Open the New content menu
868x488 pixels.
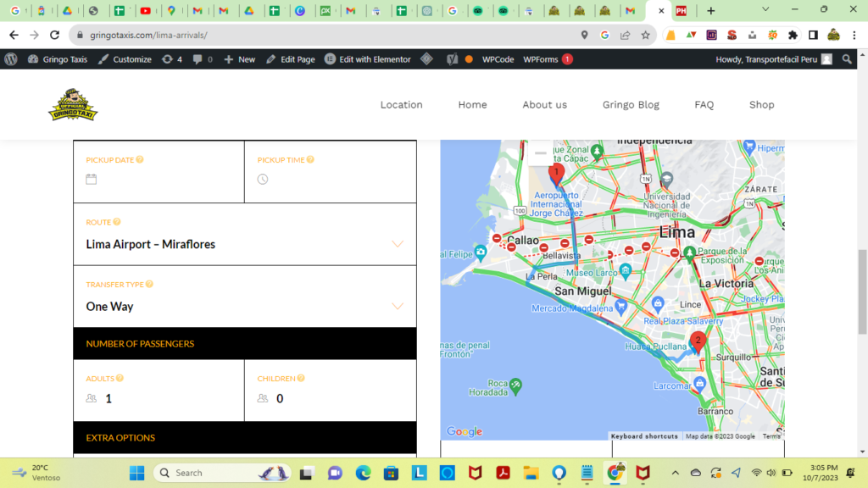239,59
